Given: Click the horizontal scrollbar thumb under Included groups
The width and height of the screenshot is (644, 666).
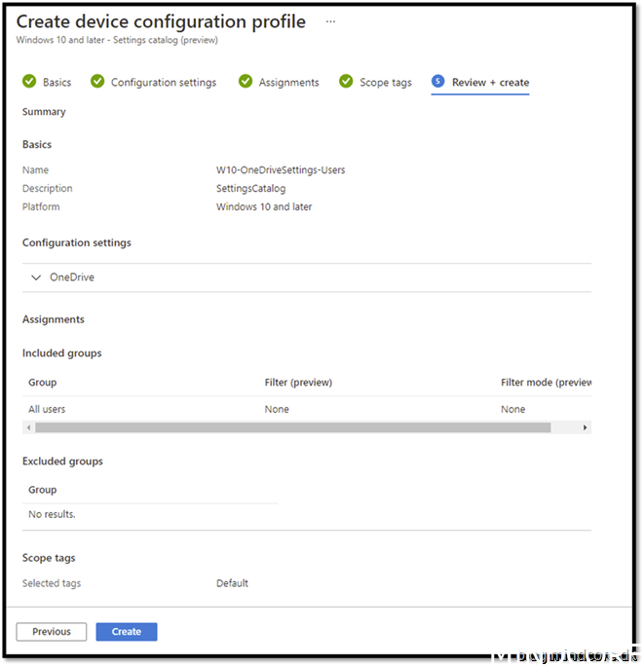Looking at the screenshot, I should tap(292, 427).
